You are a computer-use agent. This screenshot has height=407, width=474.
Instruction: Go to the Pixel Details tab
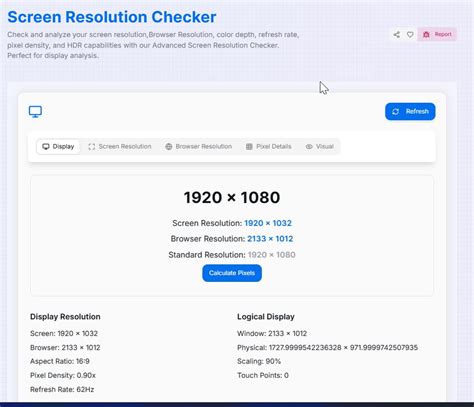269,147
